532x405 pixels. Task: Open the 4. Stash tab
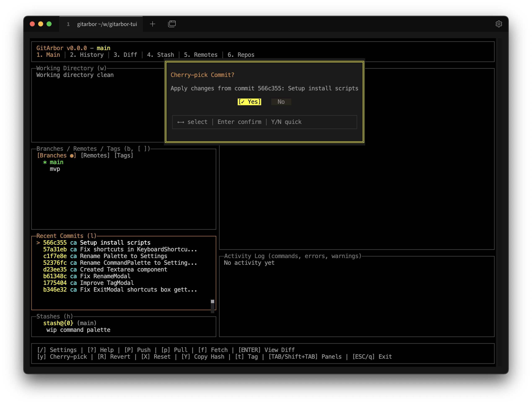pyautogui.click(x=160, y=55)
